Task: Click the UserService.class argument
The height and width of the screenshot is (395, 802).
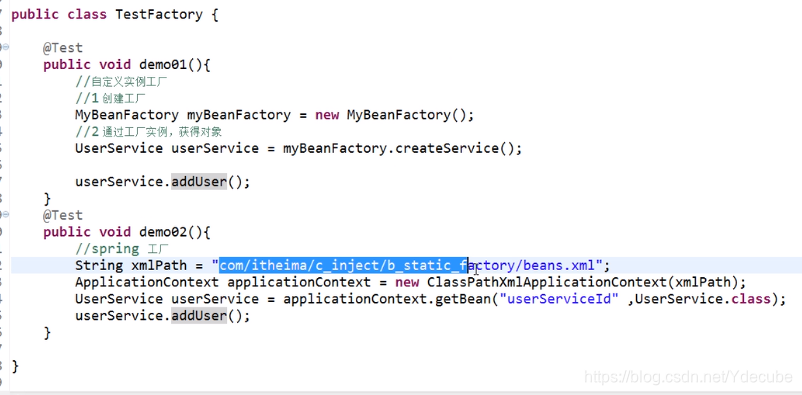Action: point(702,299)
